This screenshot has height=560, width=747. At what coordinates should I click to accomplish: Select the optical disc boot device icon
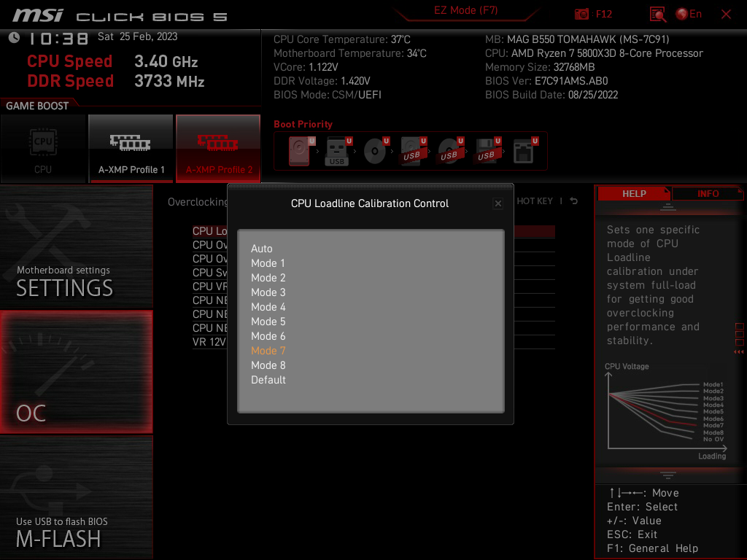[376, 151]
